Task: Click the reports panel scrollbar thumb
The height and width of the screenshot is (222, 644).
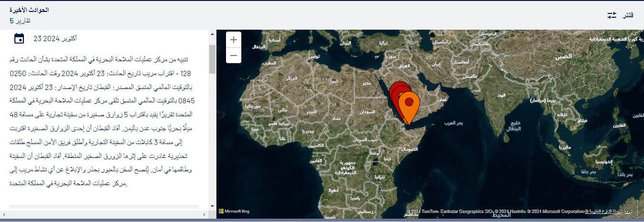Action: [x=212, y=59]
